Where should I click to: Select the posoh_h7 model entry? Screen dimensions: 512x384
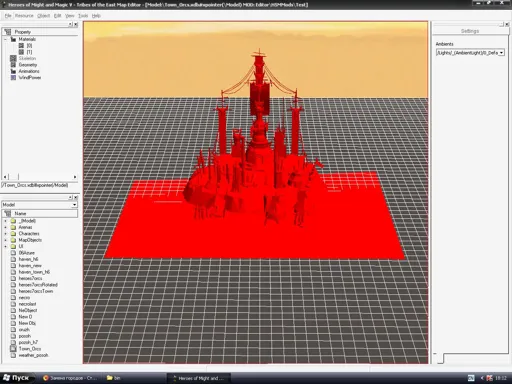coord(28,342)
